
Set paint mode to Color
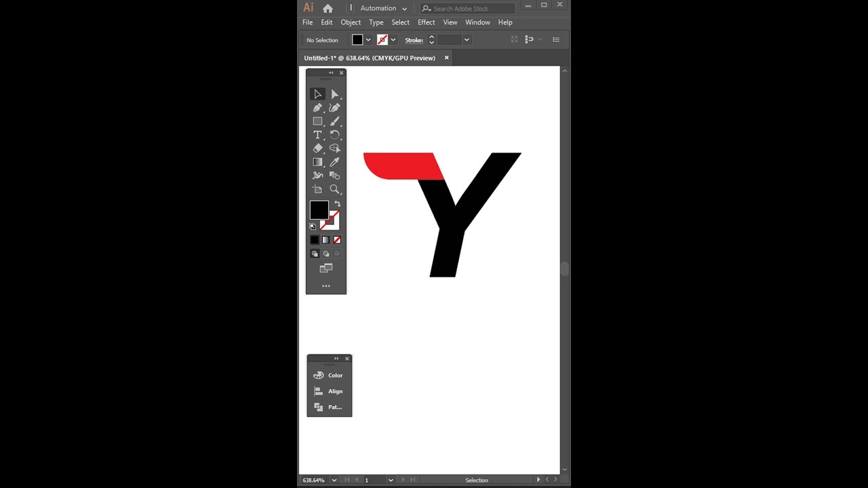(315, 240)
